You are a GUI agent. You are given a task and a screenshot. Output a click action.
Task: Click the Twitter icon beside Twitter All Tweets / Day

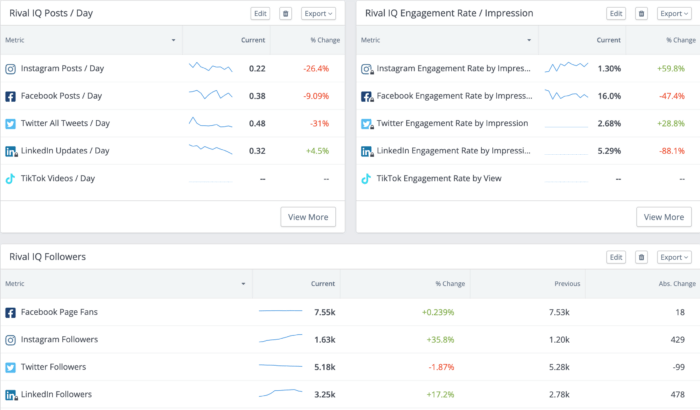(x=10, y=124)
